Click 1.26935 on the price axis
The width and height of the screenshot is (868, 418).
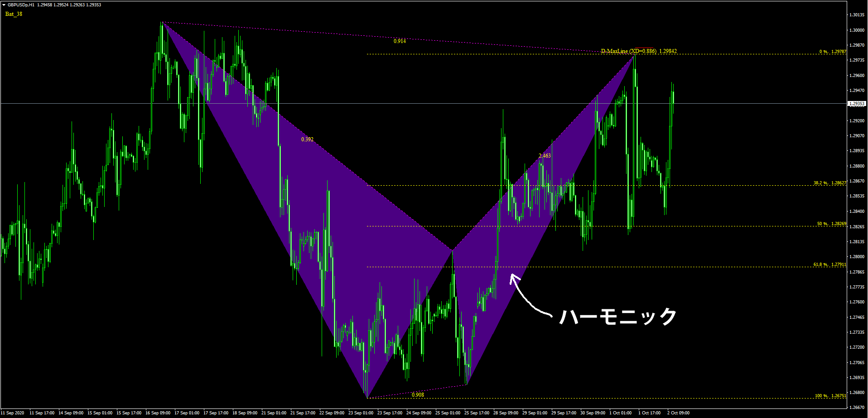tap(857, 378)
